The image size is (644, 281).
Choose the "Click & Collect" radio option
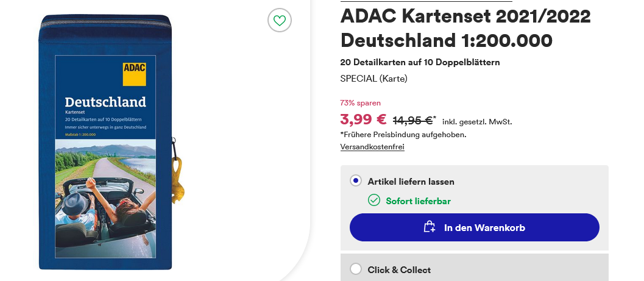click(356, 269)
